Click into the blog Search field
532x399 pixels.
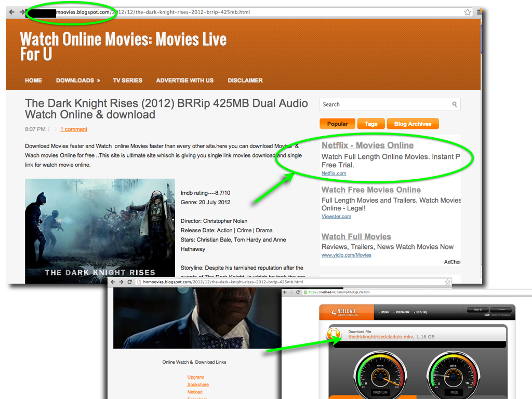tap(385, 104)
